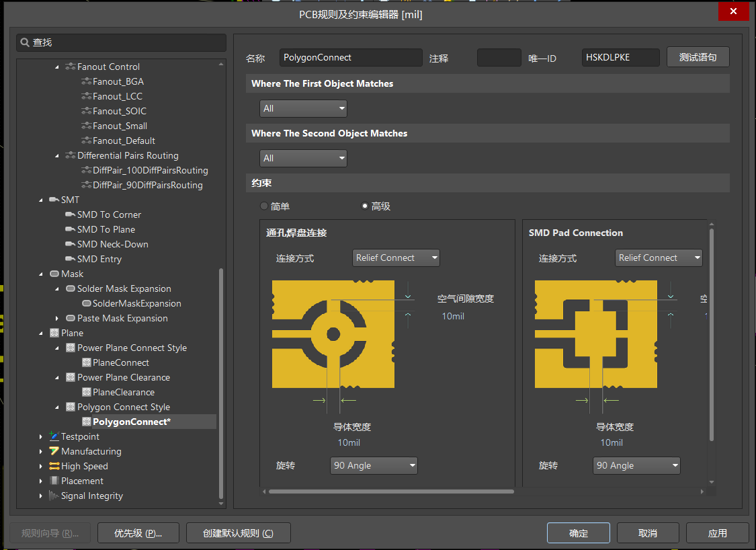Open through-hole pad 连接方式 Relief Connect dropdown
The image size is (756, 550).
[396, 258]
